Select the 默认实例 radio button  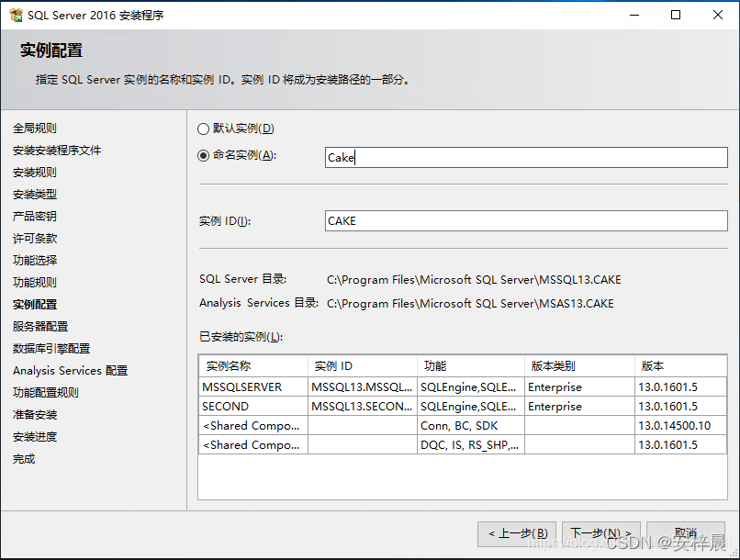pos(203,129)
